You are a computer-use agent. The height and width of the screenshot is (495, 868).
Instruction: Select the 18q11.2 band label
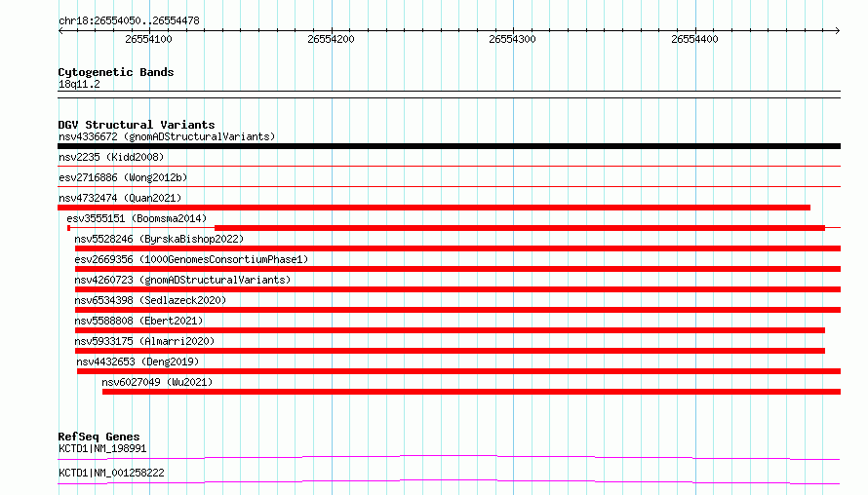tap(79, 84)
